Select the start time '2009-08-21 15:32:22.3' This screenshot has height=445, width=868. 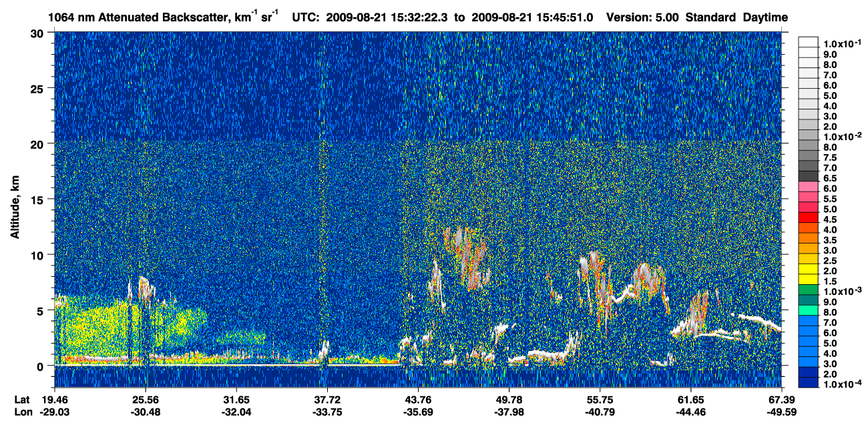tap(388, 17)
